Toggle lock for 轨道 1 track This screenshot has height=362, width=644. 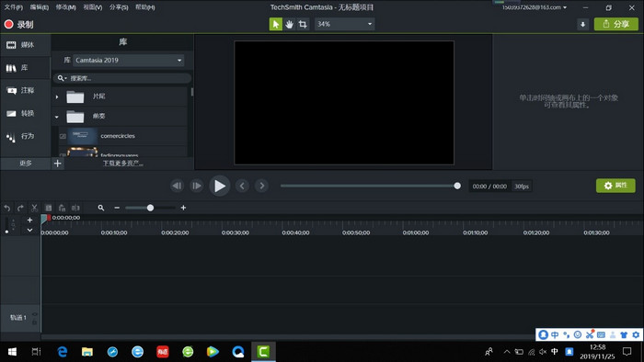coord(35,322)
